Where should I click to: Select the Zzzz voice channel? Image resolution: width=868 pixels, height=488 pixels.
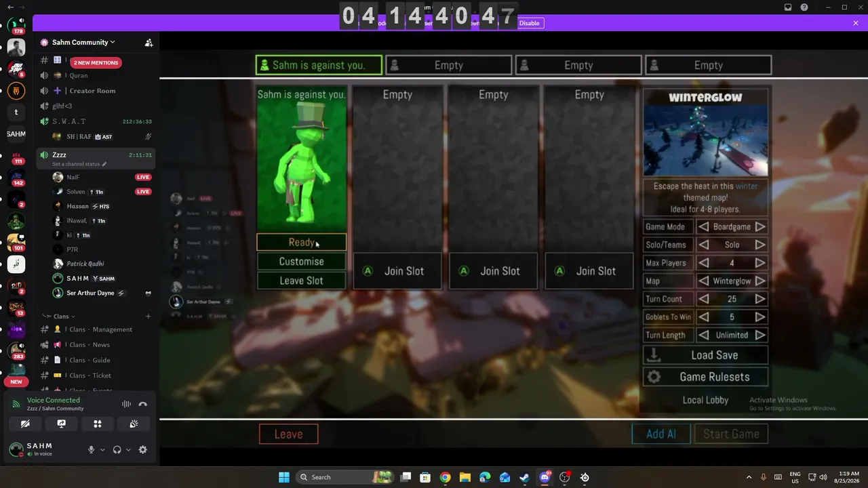click(96, 159)
